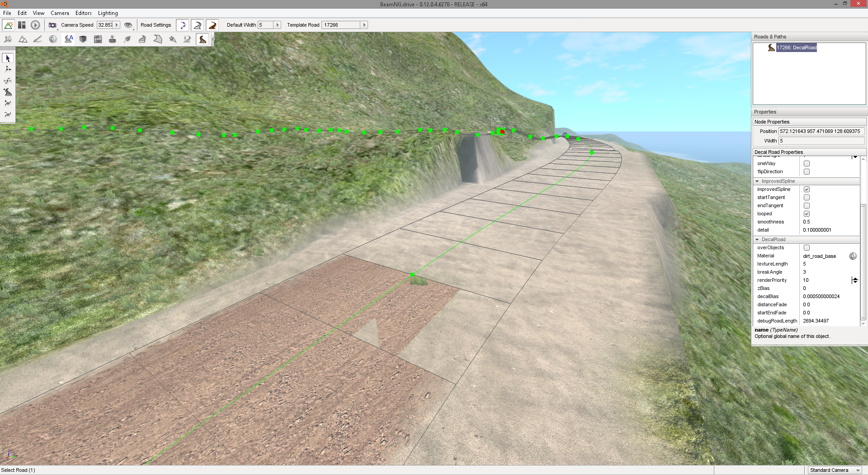
Task: Choose the Scale Point tool
Action: coord(8,81)
